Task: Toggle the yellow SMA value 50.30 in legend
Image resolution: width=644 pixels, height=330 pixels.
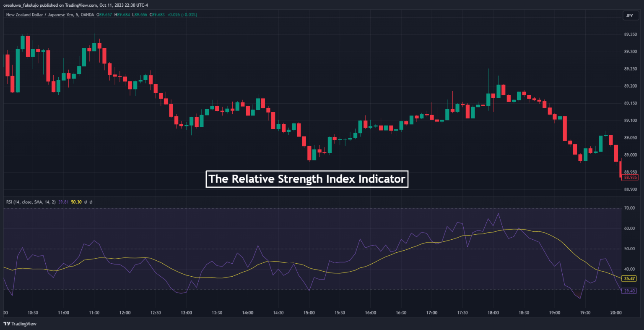Action: click(76, 202)
